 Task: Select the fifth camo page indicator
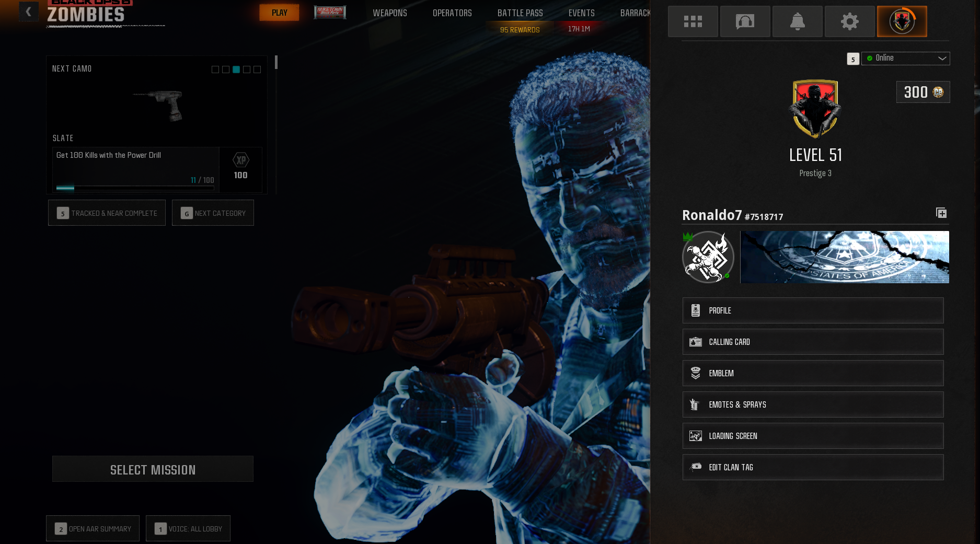coord(257,70)
